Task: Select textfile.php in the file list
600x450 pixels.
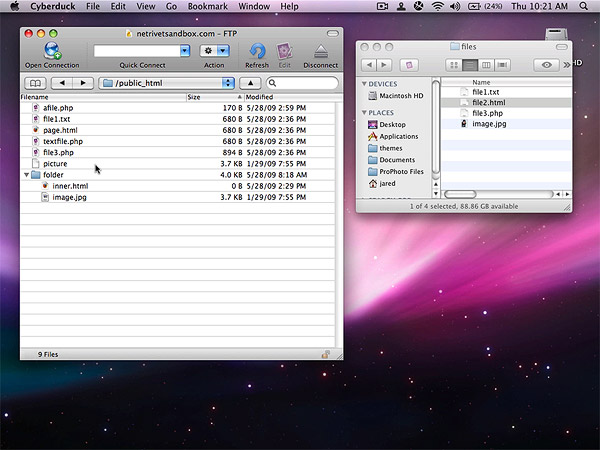Action: (178, 141)
